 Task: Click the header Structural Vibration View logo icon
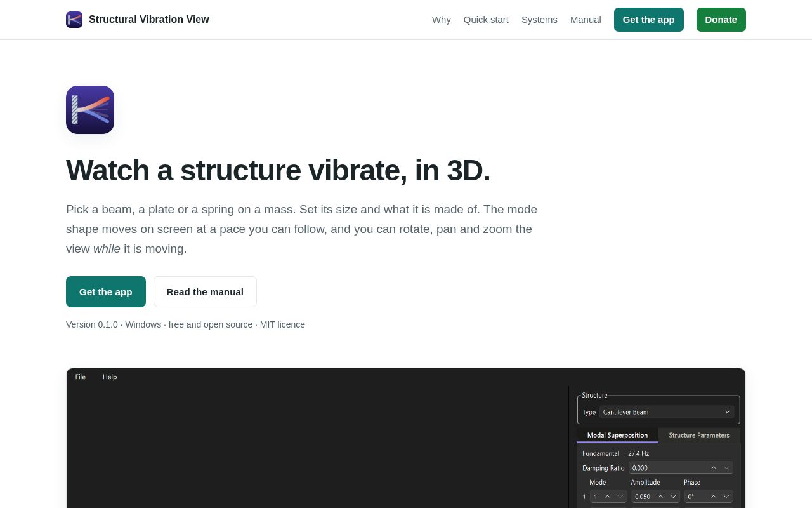74,20
